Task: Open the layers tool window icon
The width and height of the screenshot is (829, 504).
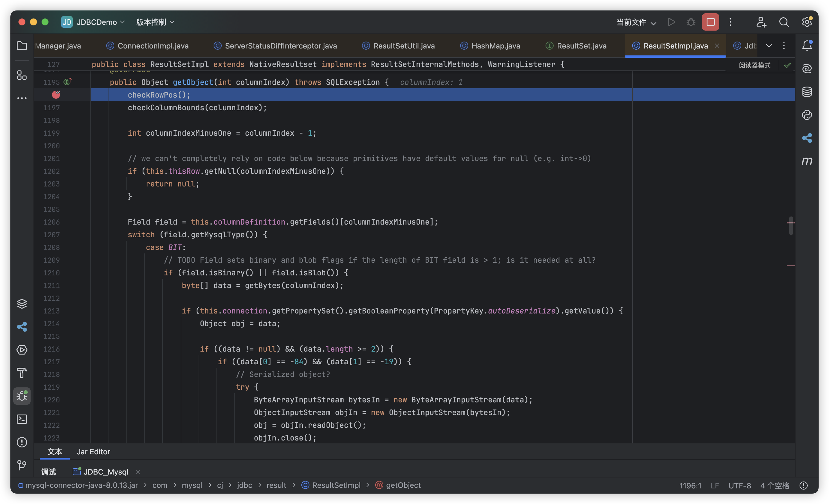Action: tap(22, 304)
